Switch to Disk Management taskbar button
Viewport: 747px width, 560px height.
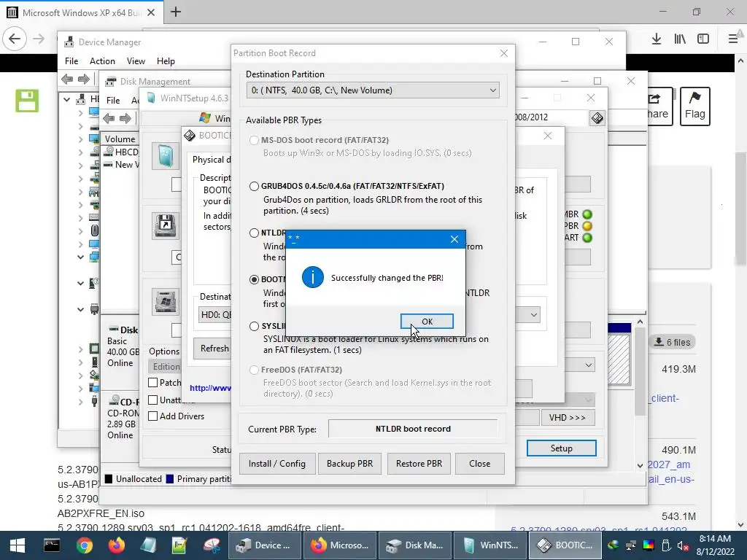[x=415, y=545]
